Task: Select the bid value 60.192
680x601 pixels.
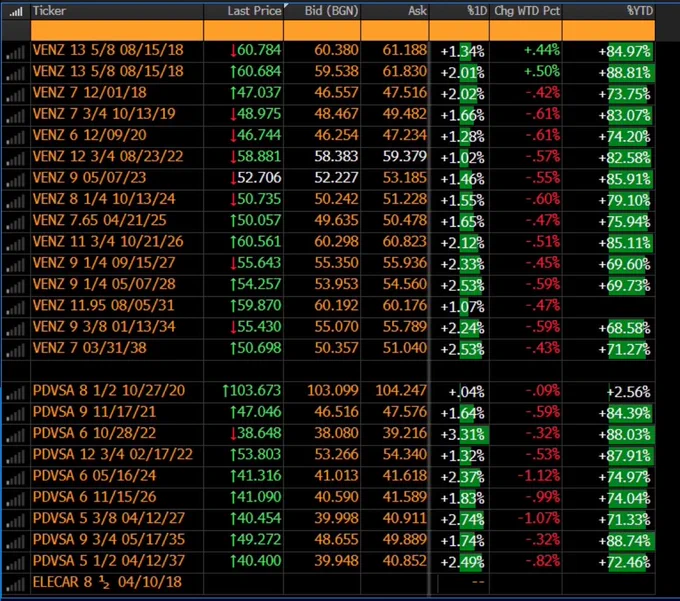Action: coord(336,306)
